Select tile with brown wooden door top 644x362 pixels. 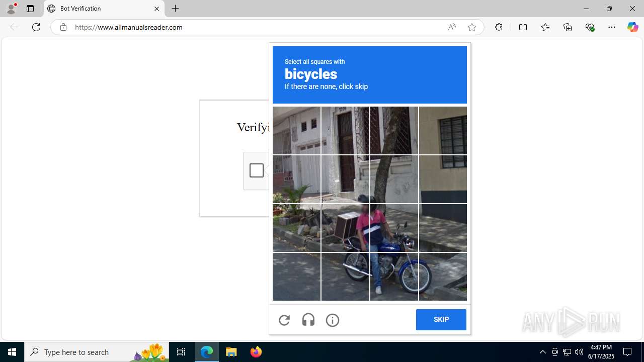click(x=345, y=130)
